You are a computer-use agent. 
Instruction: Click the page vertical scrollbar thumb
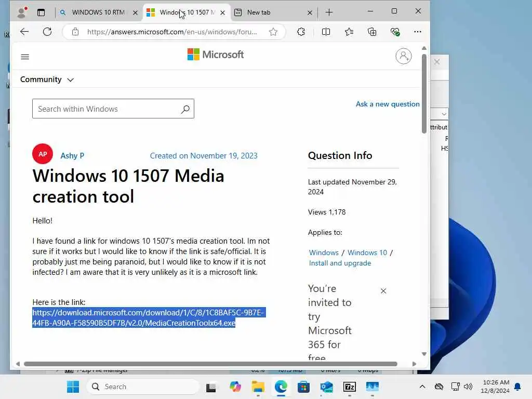(424, 94)
